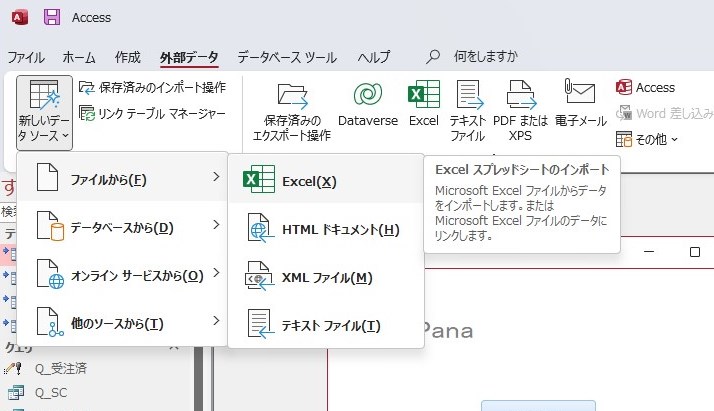Click the Access export button in ribbon
Screen dimensions: 714x411
[645, 87]
